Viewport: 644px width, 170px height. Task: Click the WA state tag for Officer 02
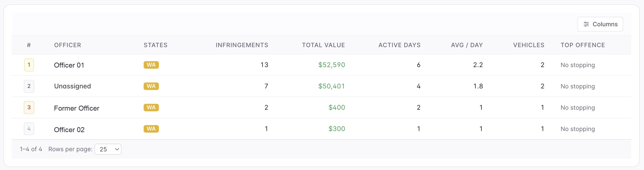pos(151,129)
